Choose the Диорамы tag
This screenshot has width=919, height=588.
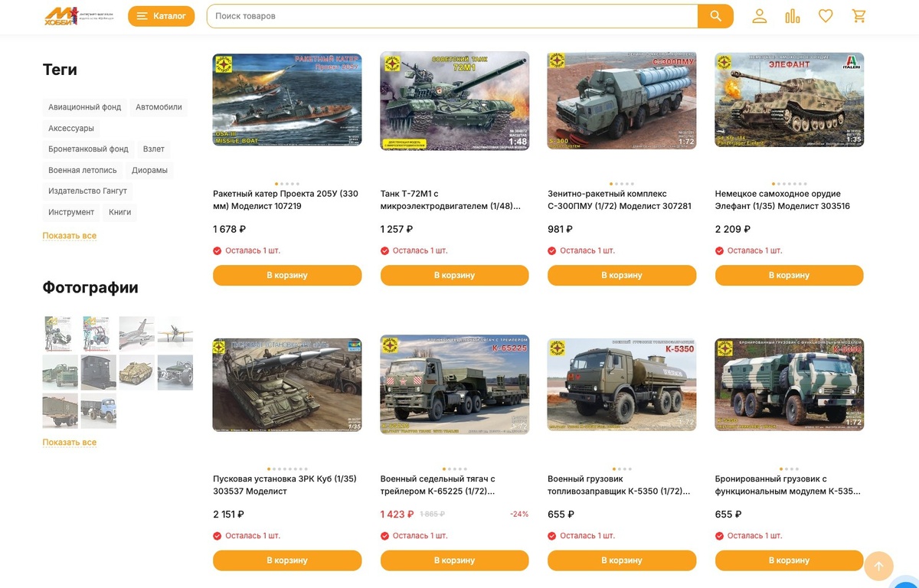coord(149,170)
